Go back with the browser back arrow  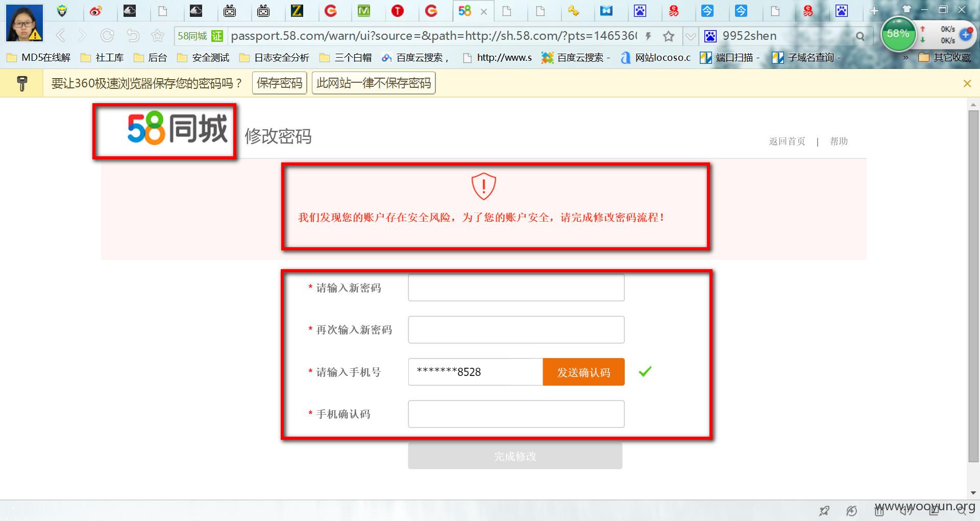(x=61, y=35)
